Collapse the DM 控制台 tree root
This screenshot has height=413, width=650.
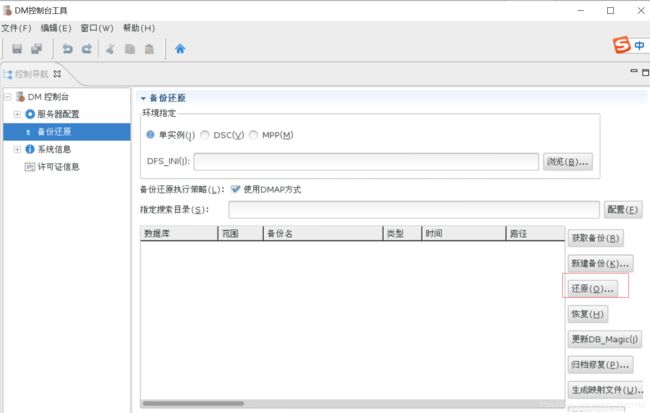7,97
